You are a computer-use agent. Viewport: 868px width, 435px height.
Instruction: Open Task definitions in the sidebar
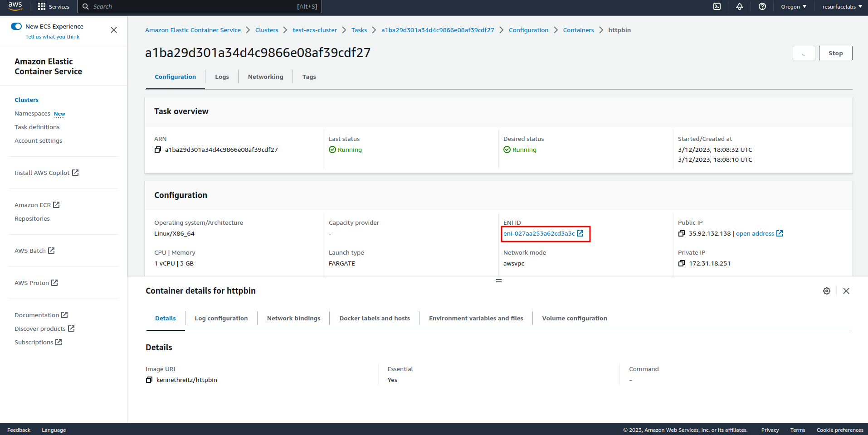tap(37, 127)
